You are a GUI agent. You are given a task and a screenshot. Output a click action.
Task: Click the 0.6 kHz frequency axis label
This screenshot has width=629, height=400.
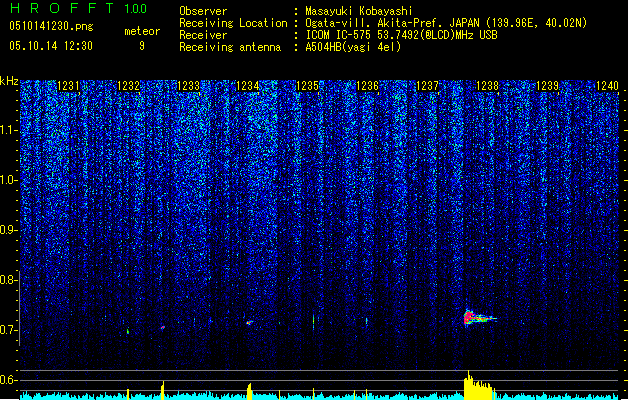[x=9, y=380]
